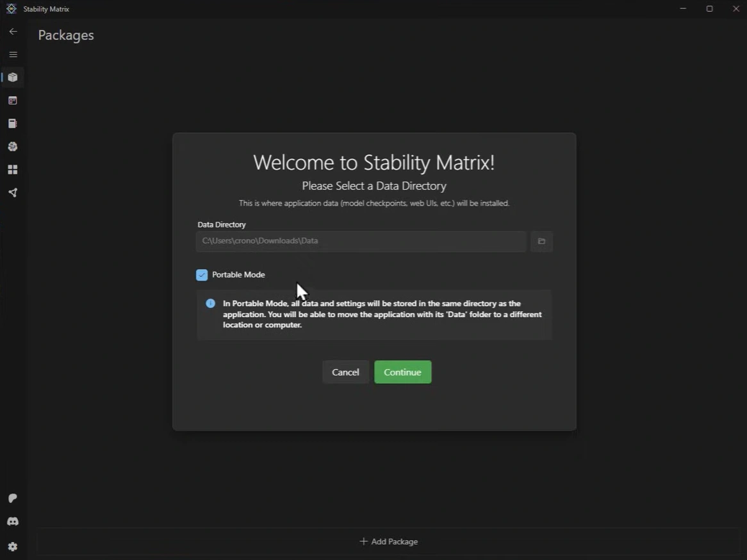Select the Packages box icon in sidebar
The width and height of the screenshot is (747, 560).
13,77
